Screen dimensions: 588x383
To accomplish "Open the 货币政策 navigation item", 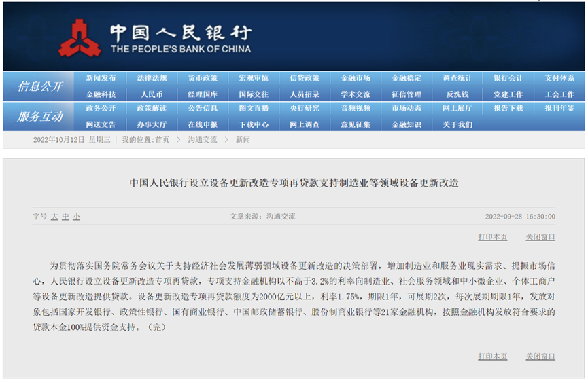I will (x=203, y=78).
